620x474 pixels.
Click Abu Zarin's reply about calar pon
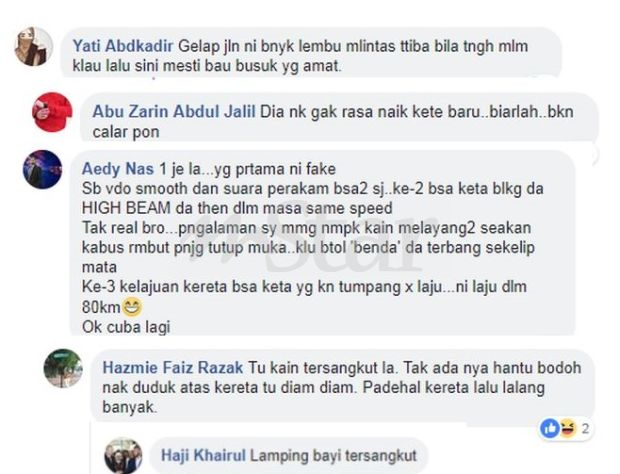tap(333, 122)
